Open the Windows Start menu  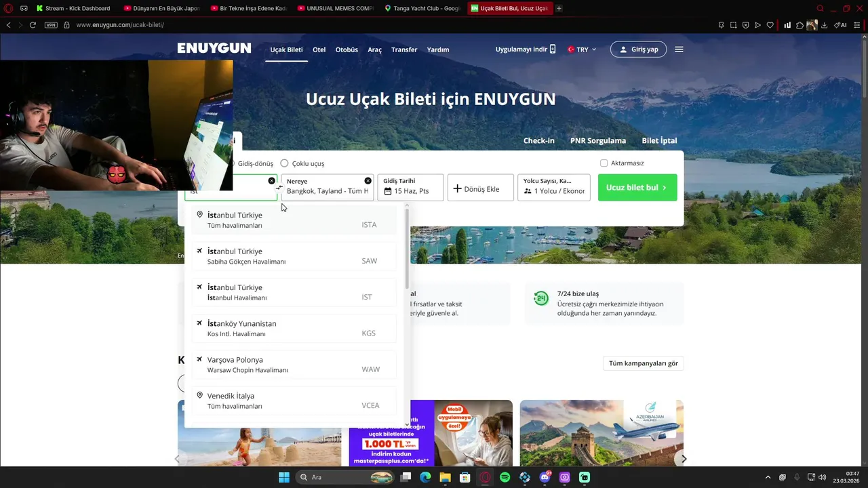point(283,477)
